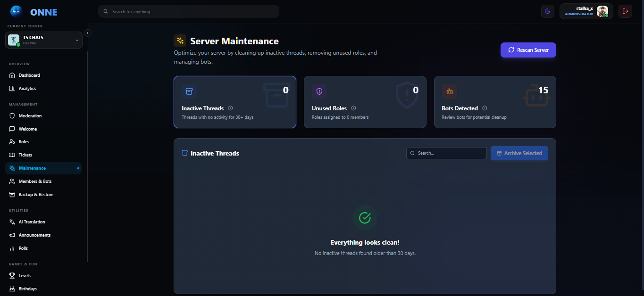
Task: Click the info icon beside Inactive Threads
Action: (x=230, y=108)
